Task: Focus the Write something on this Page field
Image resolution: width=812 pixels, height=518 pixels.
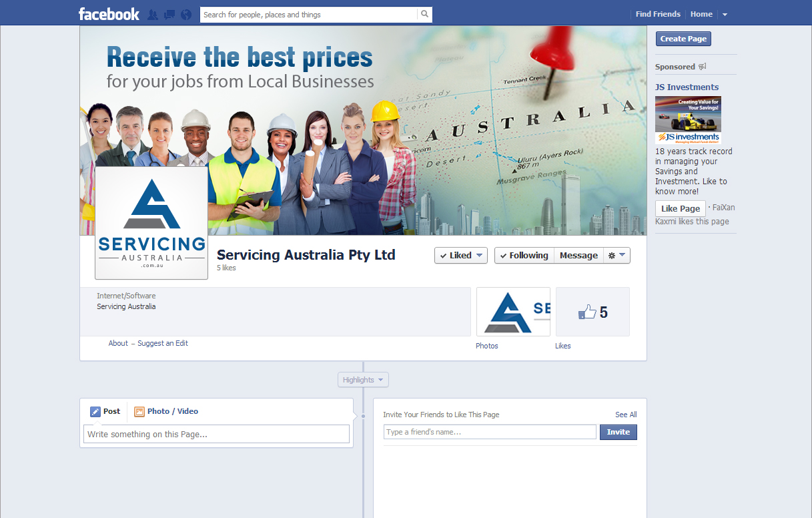Action: pos(217,434)
